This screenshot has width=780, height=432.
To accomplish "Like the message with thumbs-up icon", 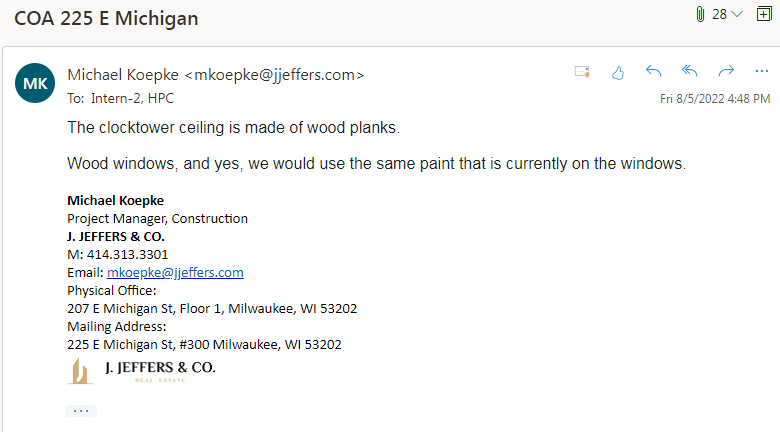I will tap(618, 72).
